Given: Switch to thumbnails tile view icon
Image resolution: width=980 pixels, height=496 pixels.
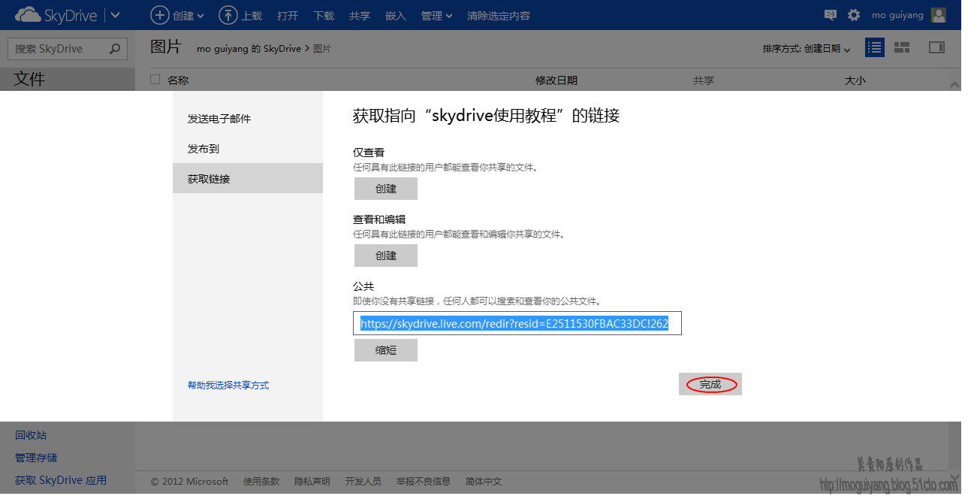Looking at the screenshot, I should [902, 47].
